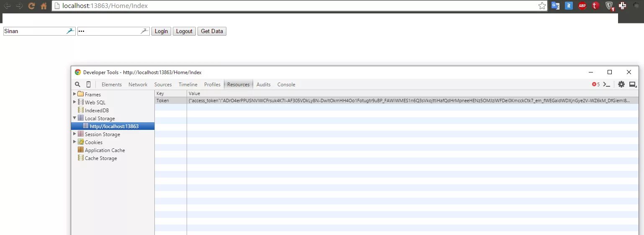Click the browser forward arrow

pos(19,6)
